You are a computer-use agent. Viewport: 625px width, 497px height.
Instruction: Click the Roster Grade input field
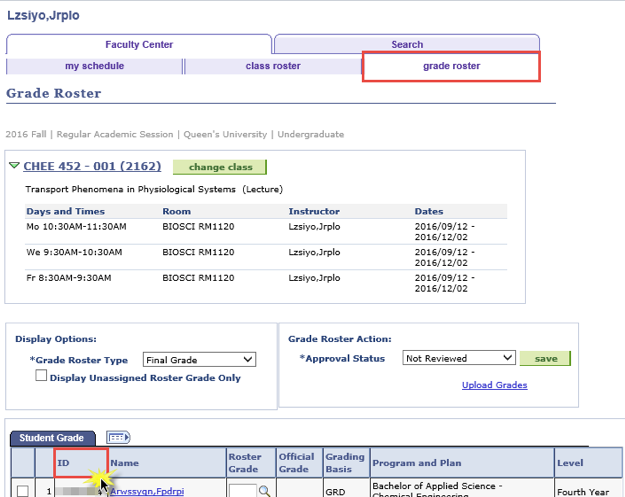(x=242, y=491)
